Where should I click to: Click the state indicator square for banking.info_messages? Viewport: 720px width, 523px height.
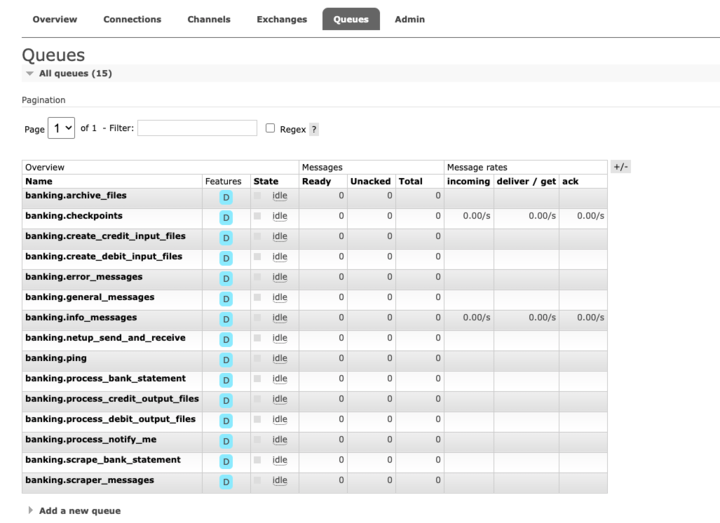257,317
